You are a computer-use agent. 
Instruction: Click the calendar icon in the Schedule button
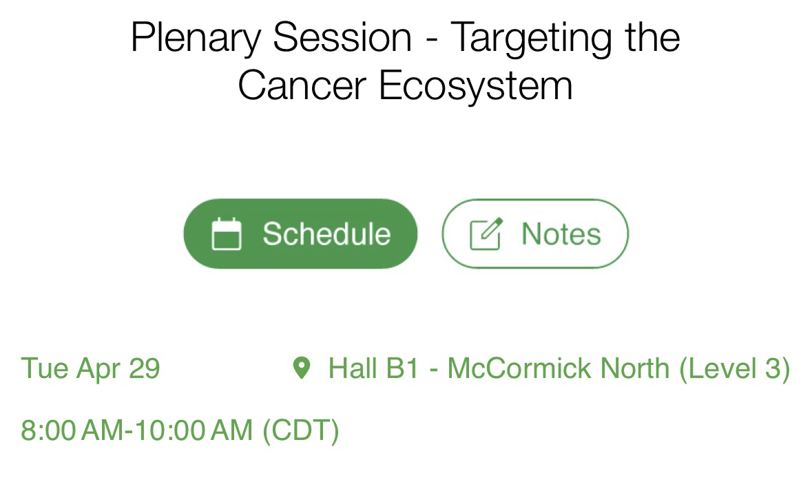(226, 234)
